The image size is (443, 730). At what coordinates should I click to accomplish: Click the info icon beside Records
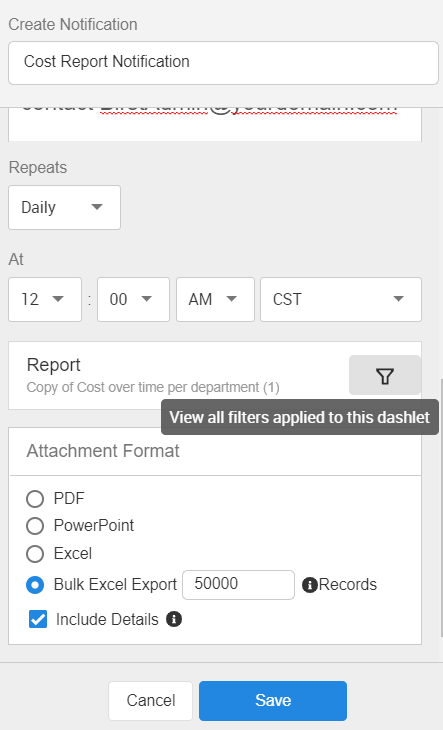coord(309,585)
